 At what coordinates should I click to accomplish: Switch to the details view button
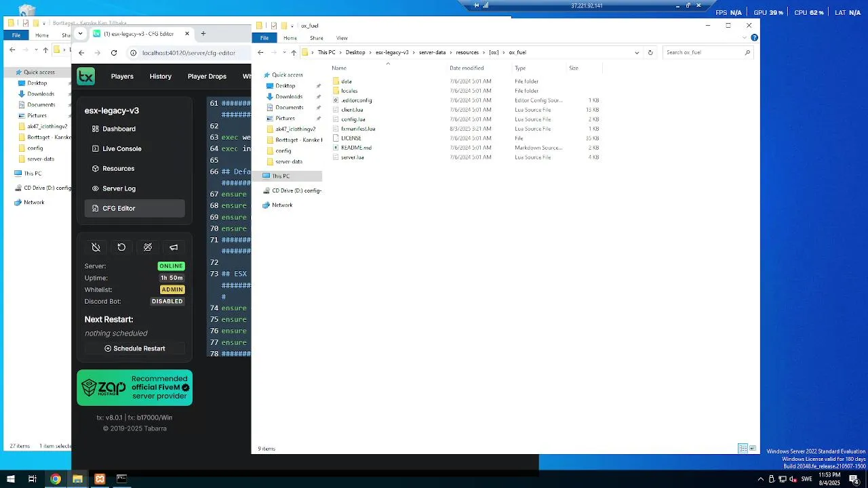click(743, 449)
